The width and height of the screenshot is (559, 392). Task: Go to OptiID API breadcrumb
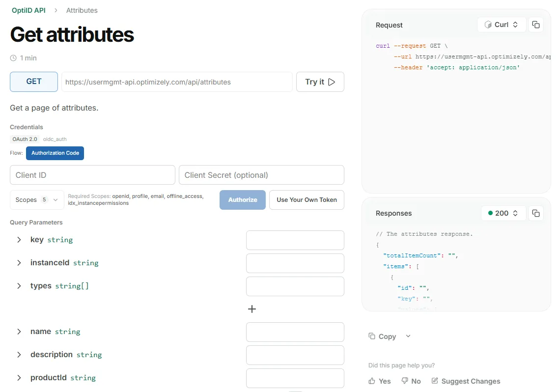click(x=28, y=10)
